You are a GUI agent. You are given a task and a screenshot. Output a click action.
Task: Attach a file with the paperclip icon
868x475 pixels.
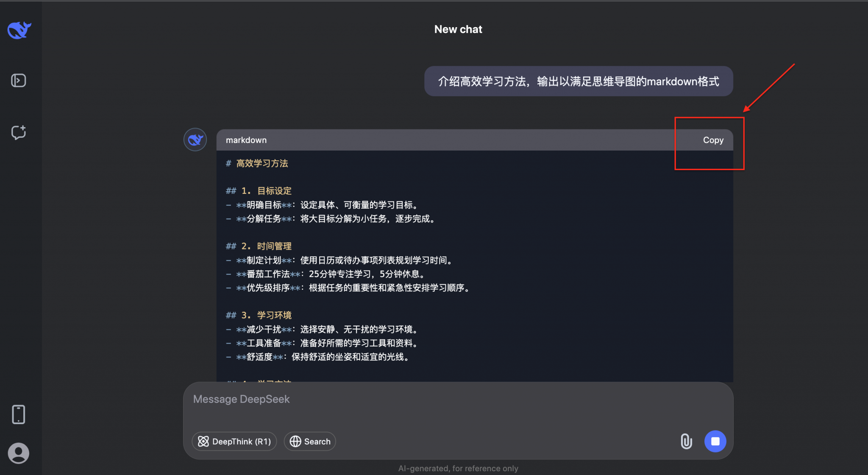(x=686, y=441)
